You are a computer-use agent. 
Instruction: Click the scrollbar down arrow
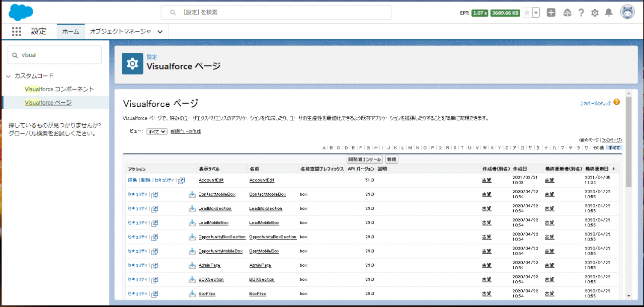pyautogui.click(x=628, y=295)
